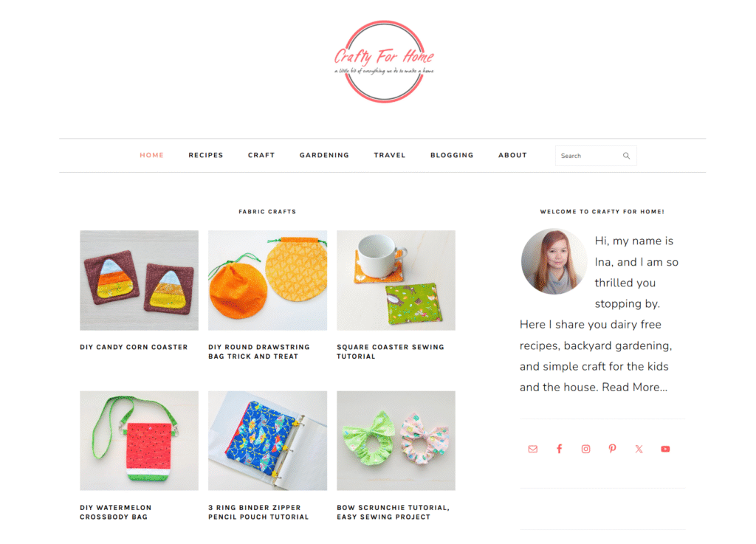Visit the Pinterest social icon
Screen dimensions: 756x544
point(612,449)
